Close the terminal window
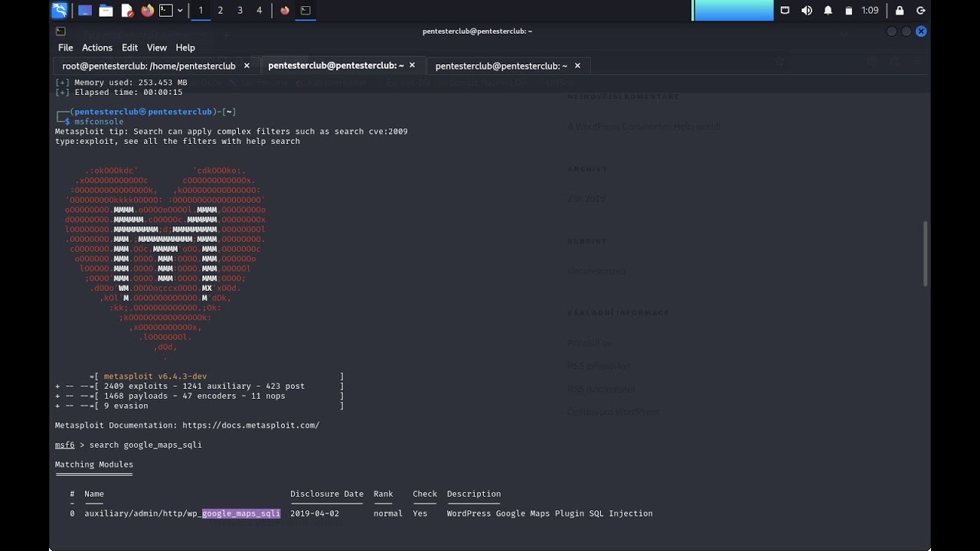 pos(921,31)
